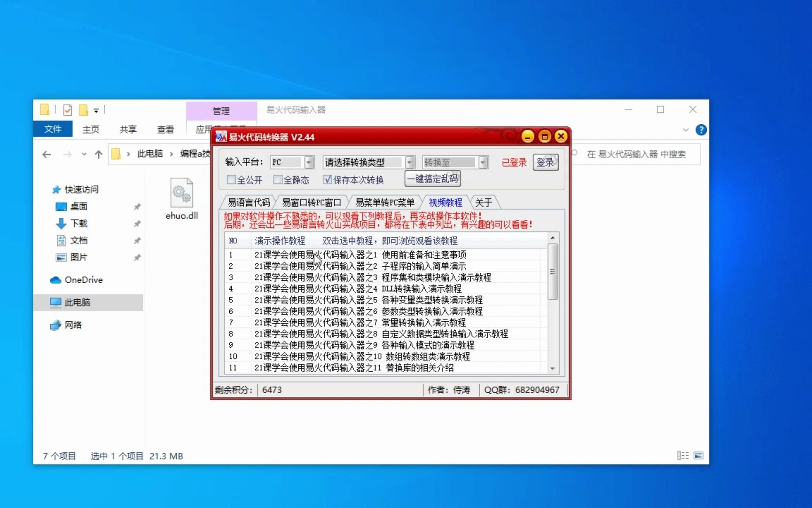Go forward with Explorer forward arrow
This screenshot has width=812, height=508.
pyautogui.click(x=67, y=154)
